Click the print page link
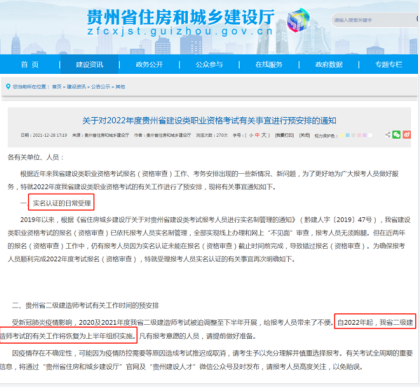 tap(284, 135)
